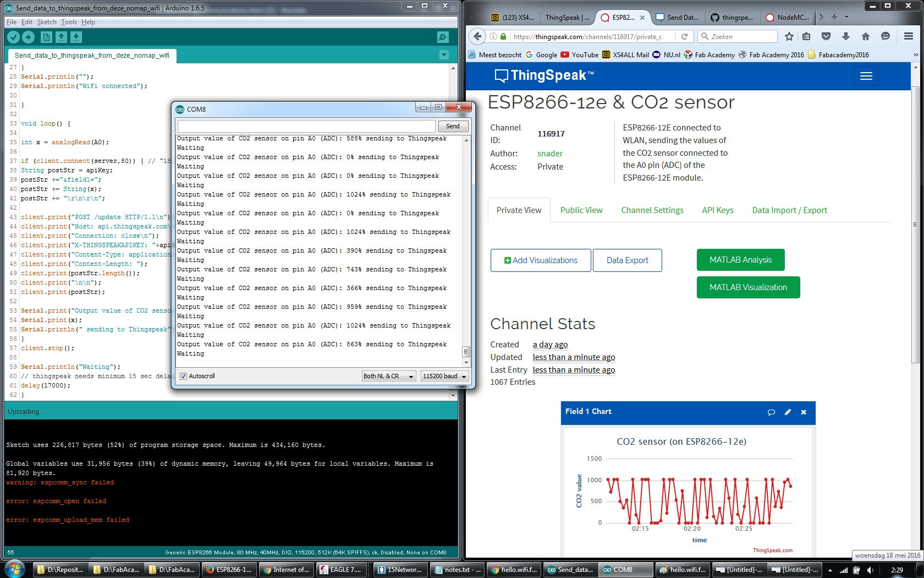Click Field 1 Chart comment bubble icon

point(771,412)
